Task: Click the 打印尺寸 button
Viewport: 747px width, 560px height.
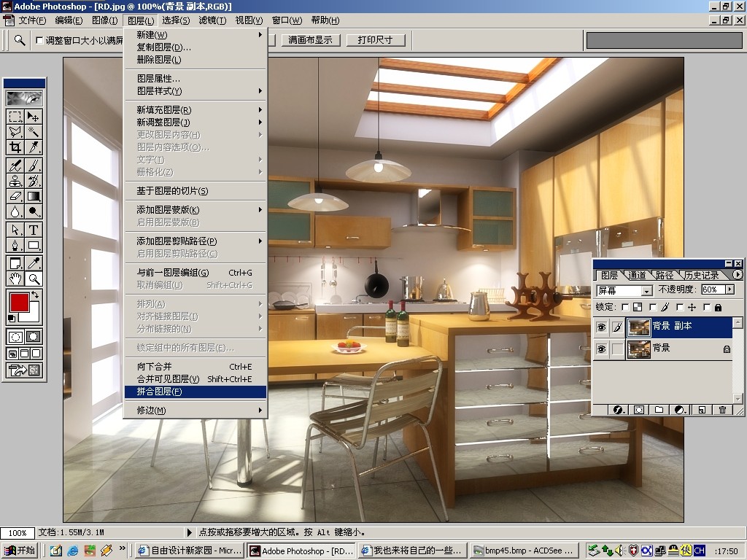Action: 375,40
